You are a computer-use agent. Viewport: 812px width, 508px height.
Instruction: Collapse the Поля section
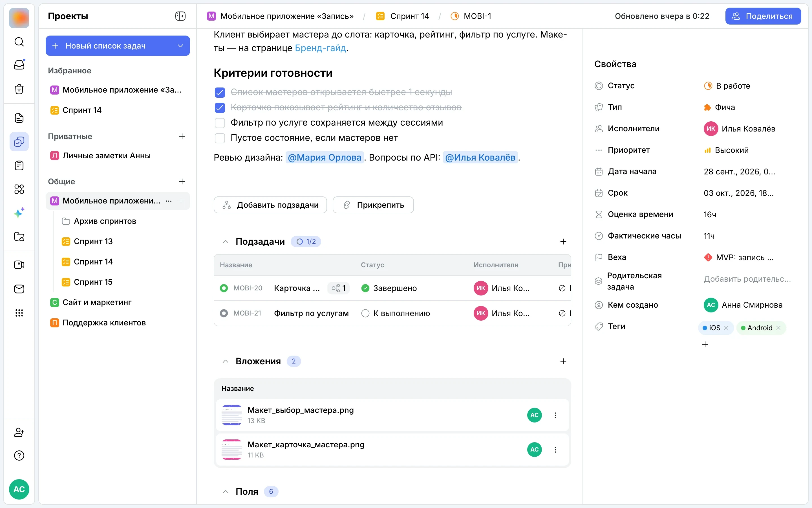coord(226,492)
